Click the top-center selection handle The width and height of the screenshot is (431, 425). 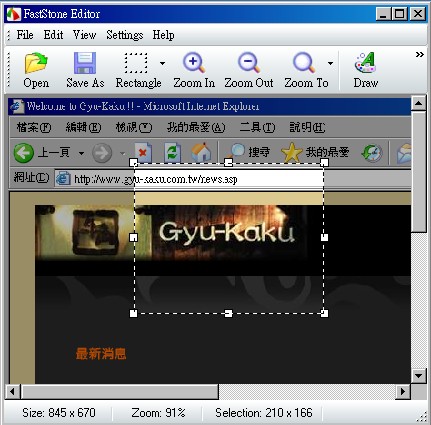pyautogui.click(x=228, y=163)
